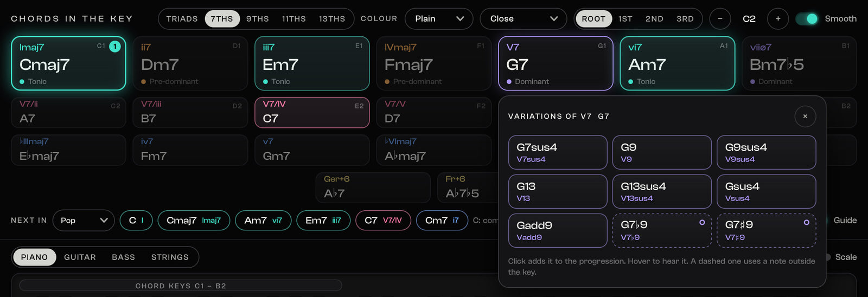Image resolution: width=868 pixels, height=297 pixels.
Task: Pick the C I next chord chip
Action: tap(136, 220)
